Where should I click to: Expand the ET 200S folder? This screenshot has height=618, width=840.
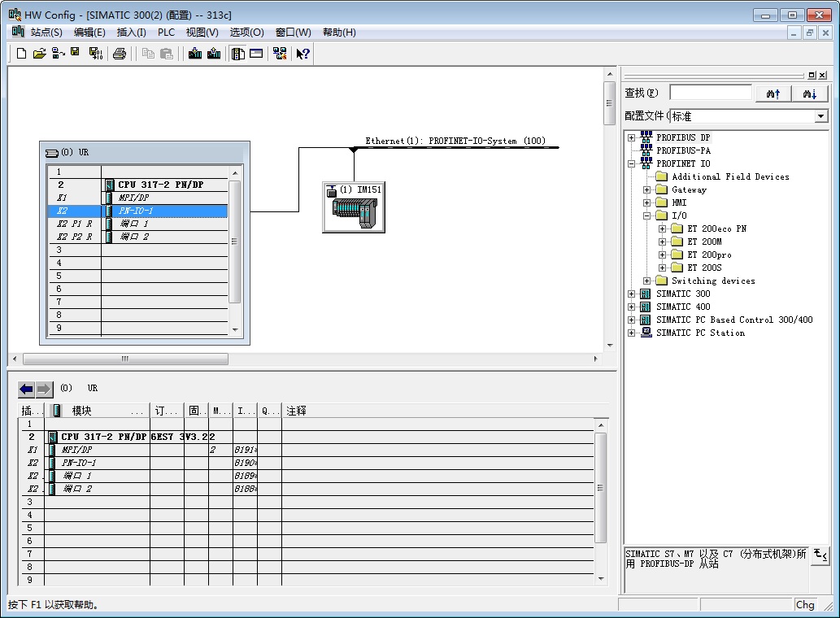(662, 268)
